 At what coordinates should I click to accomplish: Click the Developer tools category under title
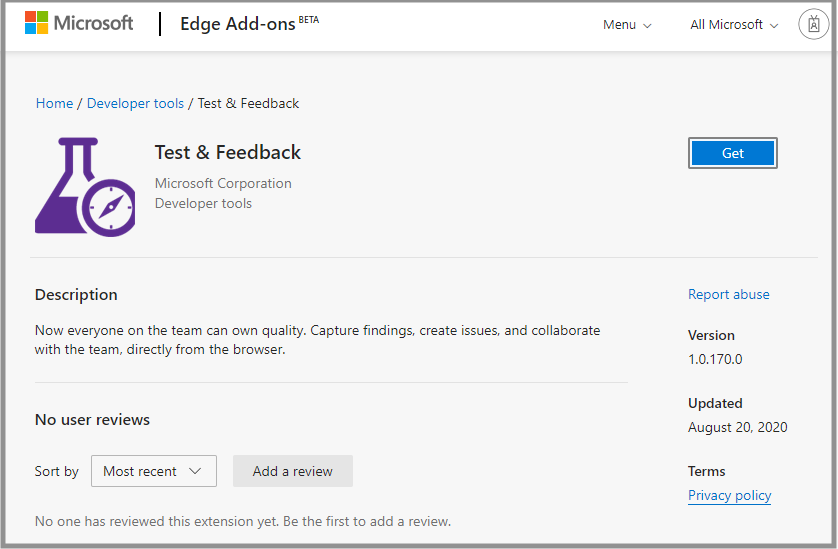click(203, 203)
